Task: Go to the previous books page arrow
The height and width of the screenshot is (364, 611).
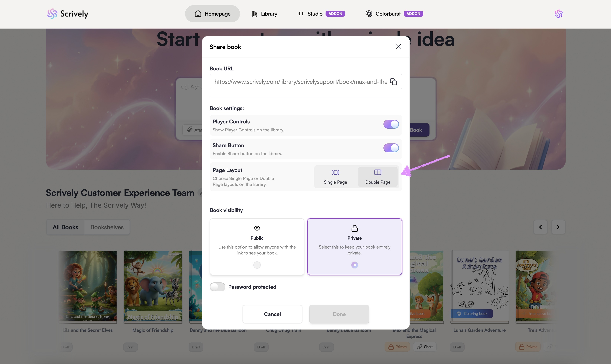Action: tap(540, 227)
